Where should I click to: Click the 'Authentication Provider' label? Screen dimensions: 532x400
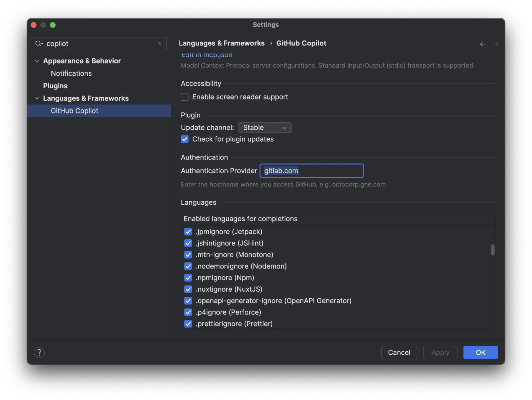219,171
